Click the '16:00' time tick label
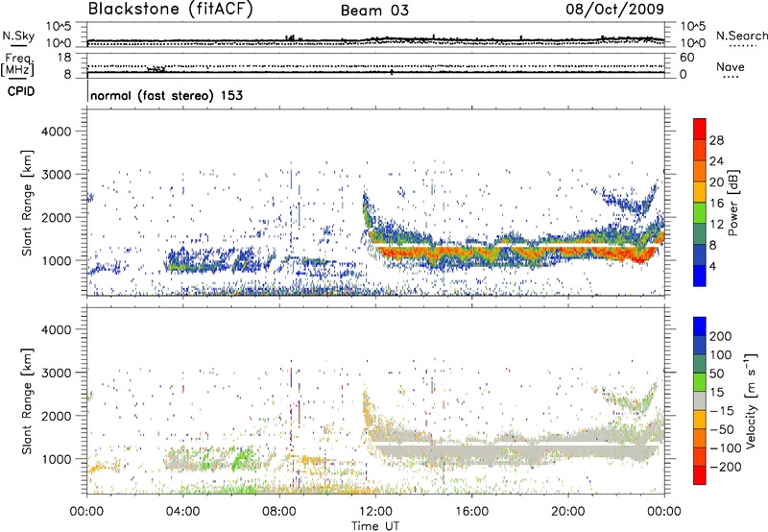Viewport: 768px width, 532px height. point(471,512)
